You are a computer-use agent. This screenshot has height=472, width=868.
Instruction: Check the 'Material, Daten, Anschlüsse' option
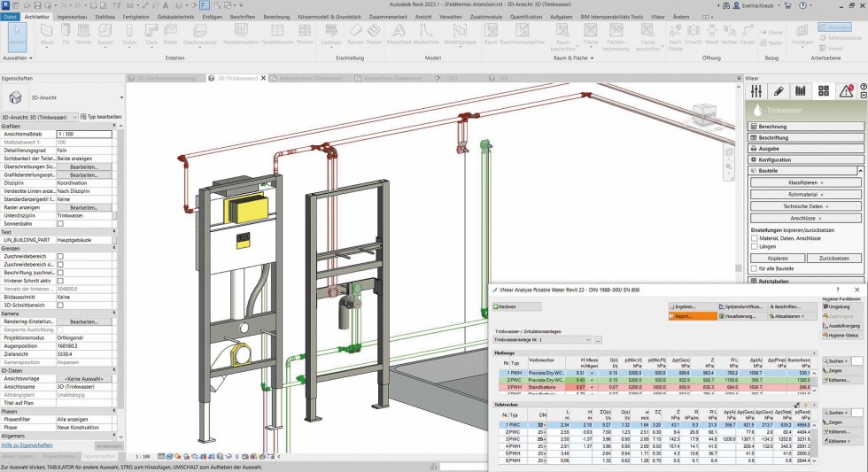tap(755, 237)
